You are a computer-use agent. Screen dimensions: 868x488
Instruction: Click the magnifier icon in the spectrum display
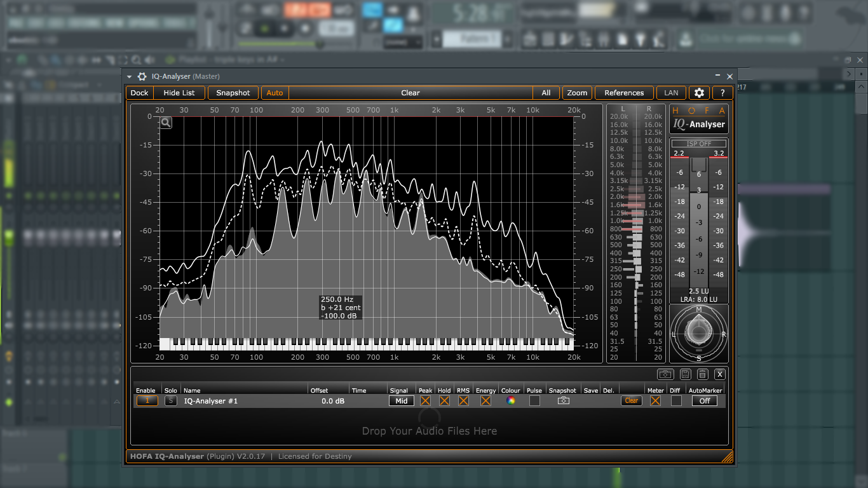(166, 123)
